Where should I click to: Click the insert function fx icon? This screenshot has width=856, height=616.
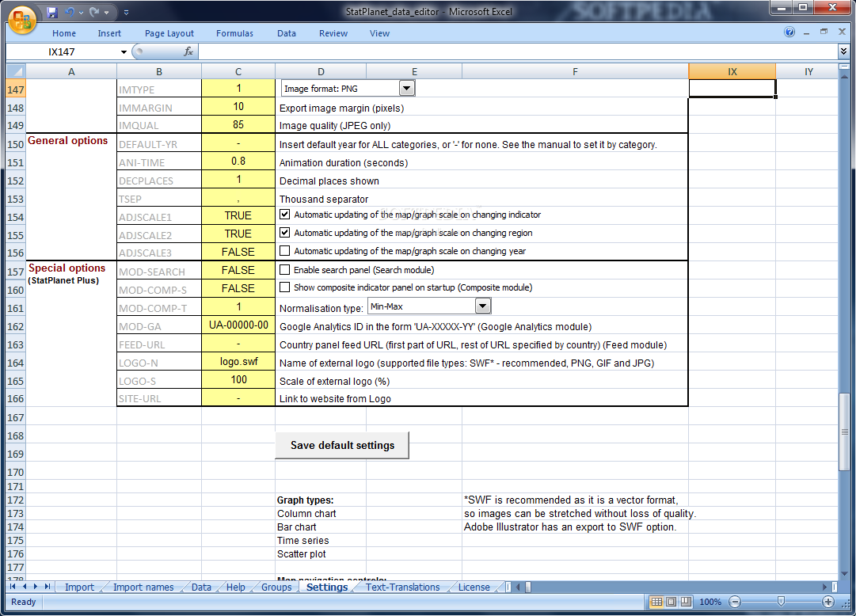click(x=188, y=51)
